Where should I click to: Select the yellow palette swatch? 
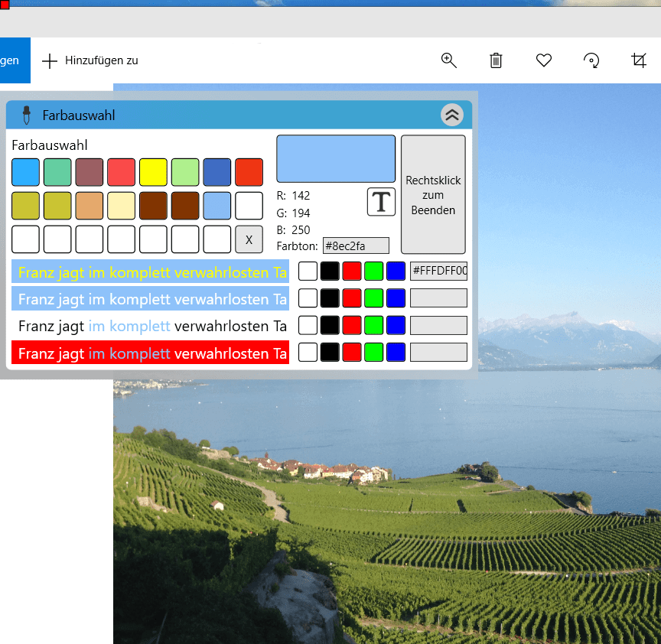click(153, 172)
